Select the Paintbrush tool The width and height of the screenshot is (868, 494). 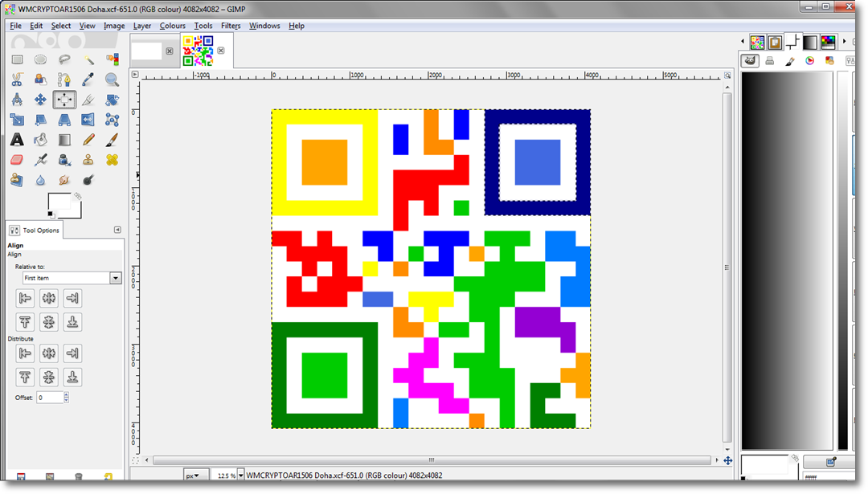[113, 140]
